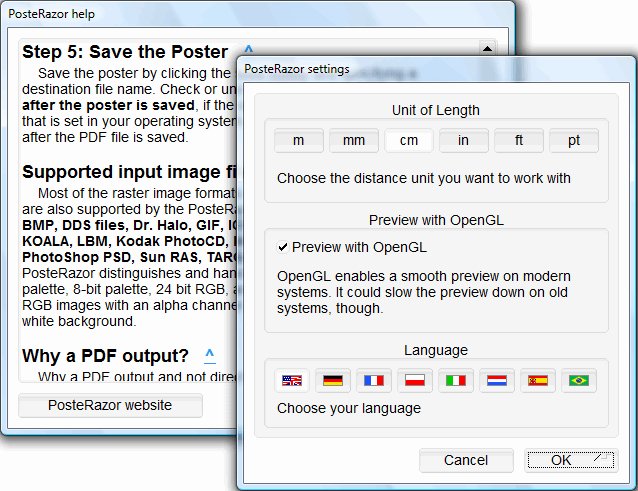Select the French language flag
638x491 pixels.
click(374, 381)
